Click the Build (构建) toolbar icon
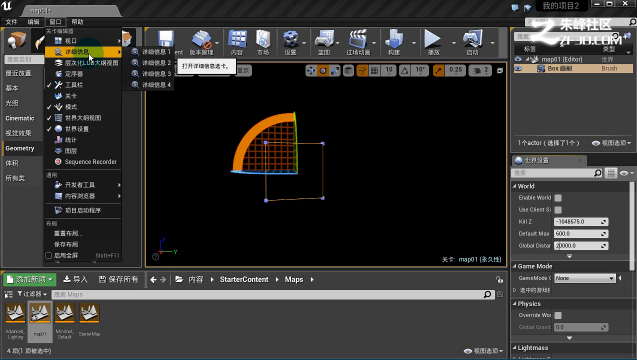This screenshot has height=360, width=637. [x=394, y=39]
